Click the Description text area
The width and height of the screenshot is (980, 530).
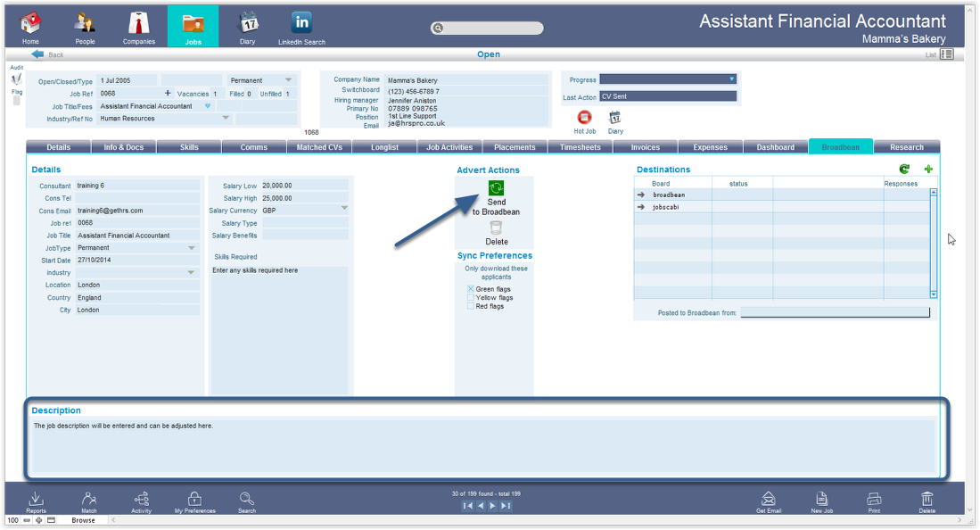(x=483, y=445)
